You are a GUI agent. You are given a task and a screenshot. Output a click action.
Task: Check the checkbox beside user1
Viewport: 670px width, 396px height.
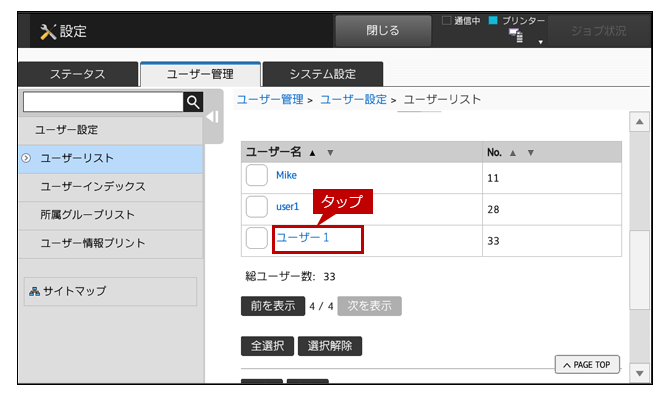click(257, 207)
